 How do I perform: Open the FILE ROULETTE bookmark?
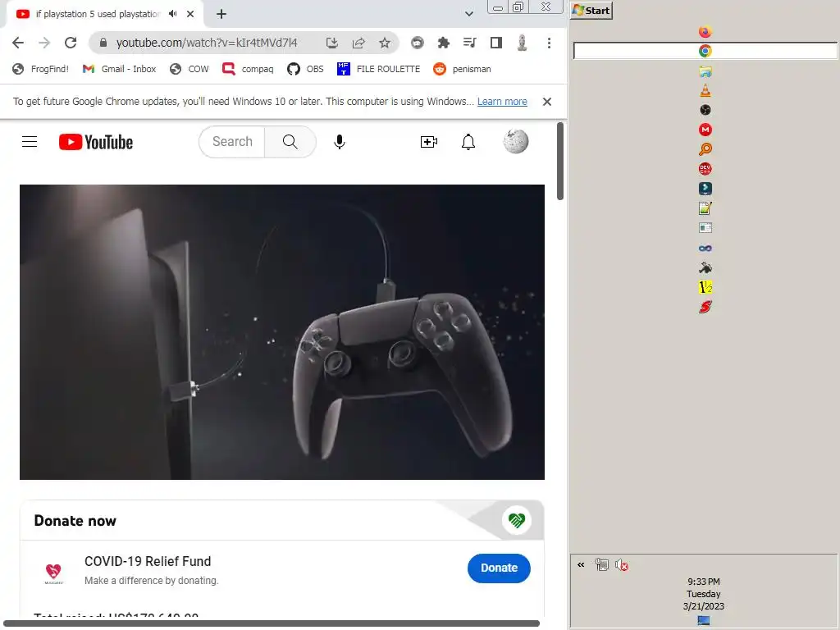tap(378, 69)
